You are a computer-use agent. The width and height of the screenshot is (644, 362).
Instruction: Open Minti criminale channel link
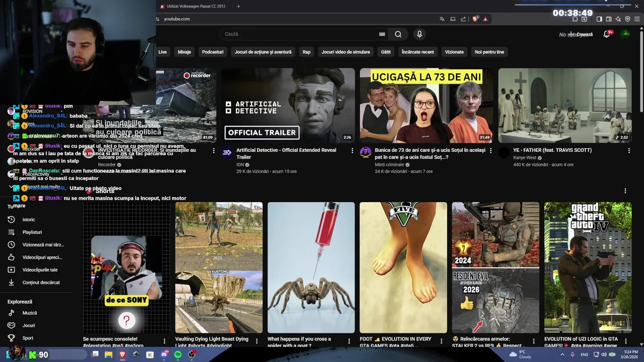[x=390, y=164]
